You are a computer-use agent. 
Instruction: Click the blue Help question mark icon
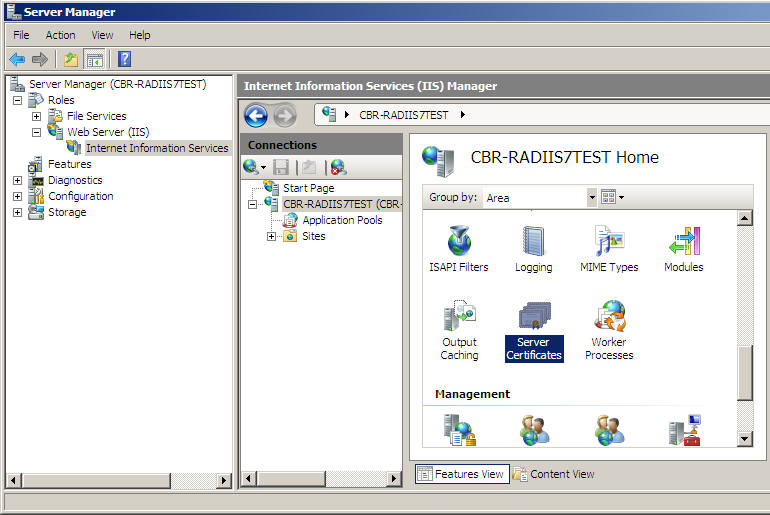(125, 59)
